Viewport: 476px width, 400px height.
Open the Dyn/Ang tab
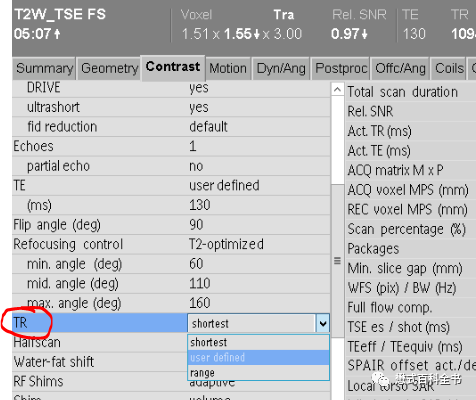tap(281, 68)
